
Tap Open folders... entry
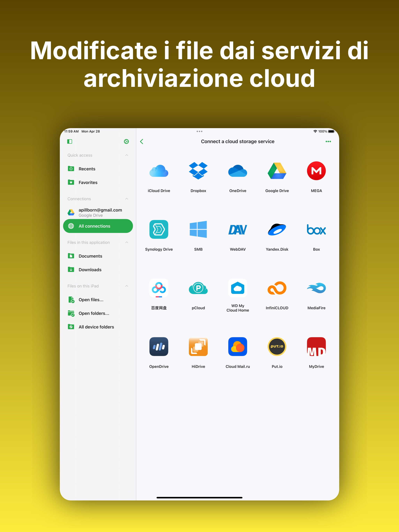click(98, 313)
